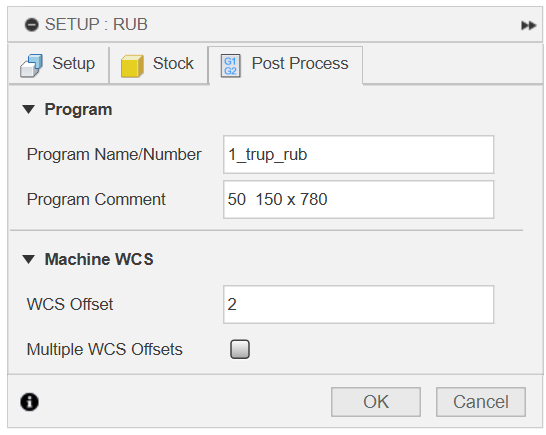Click the Program section heading
Screen dimensions: 546x435
(78, 109)
